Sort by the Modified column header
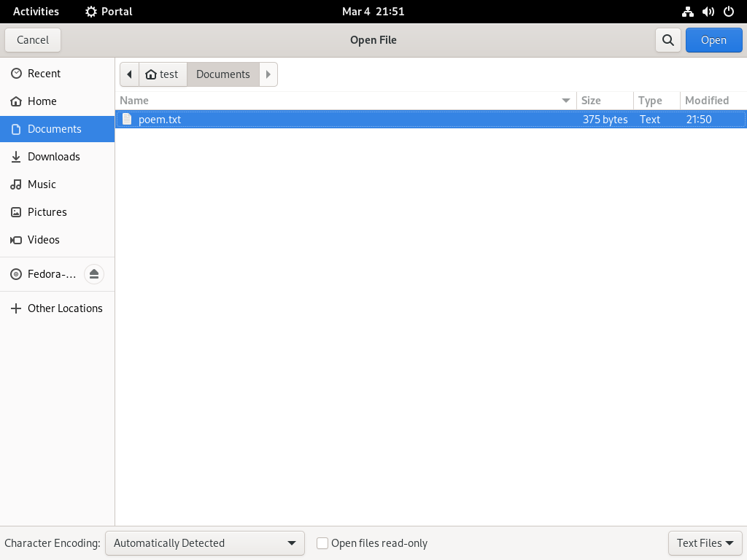This screenshot has height=560, width=747. tap(713, 101)
